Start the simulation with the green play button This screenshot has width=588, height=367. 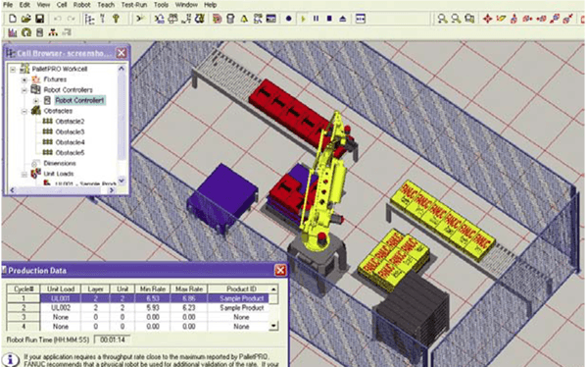[303, 19]
